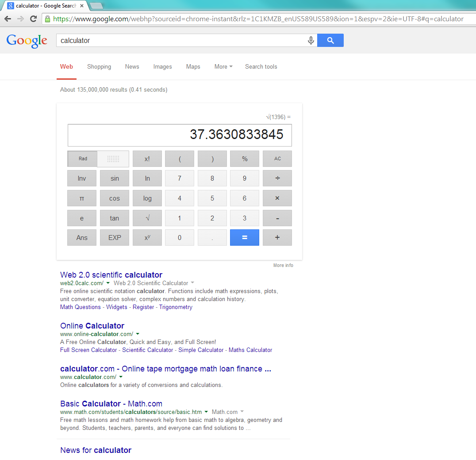The width and height of the screenshot is (476, 460).
Task: Open Search tools
Action: (x=261, y=66)
